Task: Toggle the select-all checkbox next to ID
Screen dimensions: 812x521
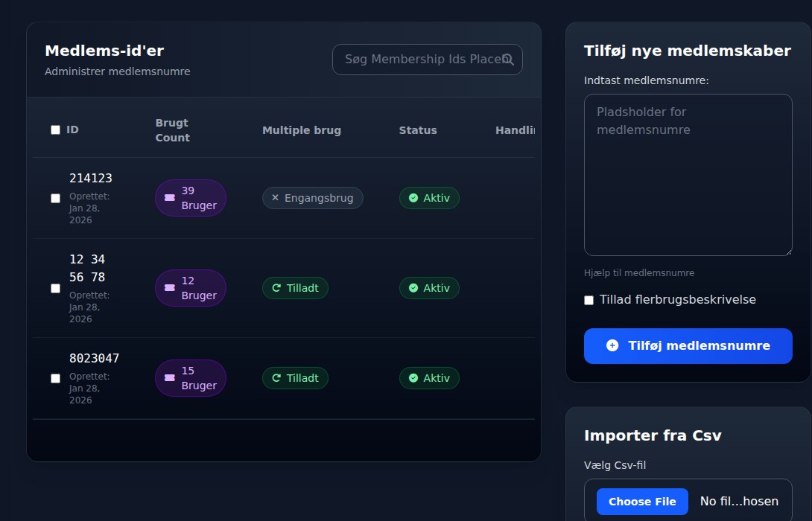Action: 55,130
